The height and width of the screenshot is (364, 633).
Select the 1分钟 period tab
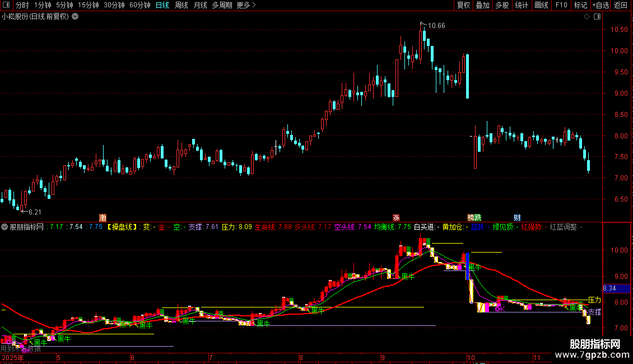(43, 5)
